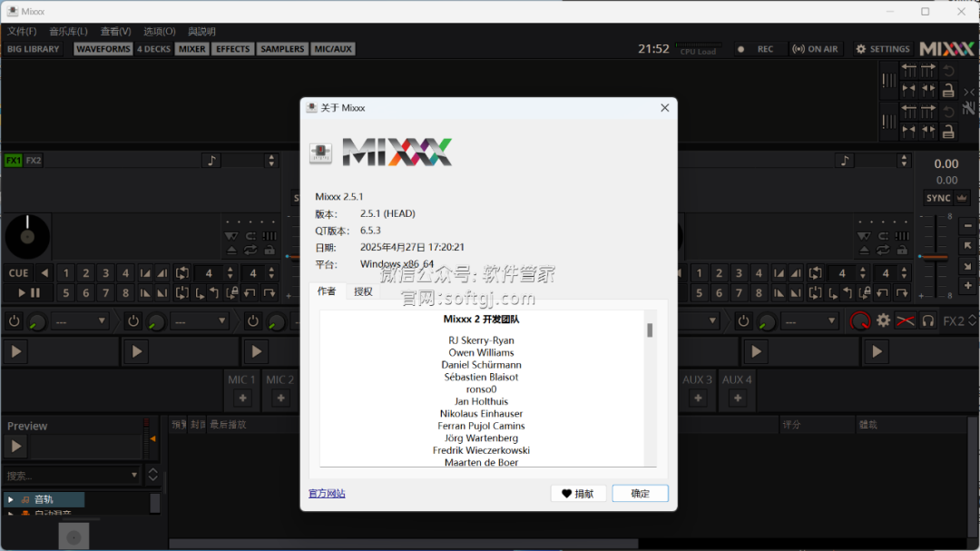Play the first sampler
Image resolution: width=980 pixels, height=551 pixels.
point(16,352)
